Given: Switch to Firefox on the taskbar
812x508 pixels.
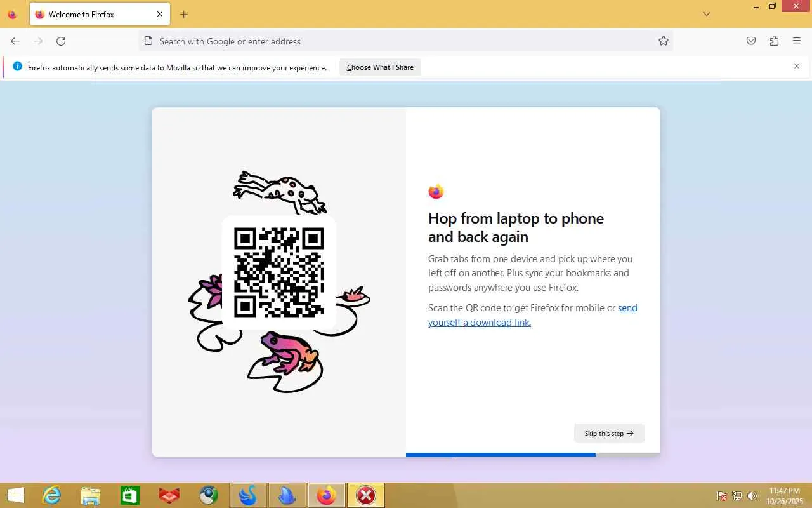Looking at the screenshot, I should pyautogui.click(x=327, y=495).
